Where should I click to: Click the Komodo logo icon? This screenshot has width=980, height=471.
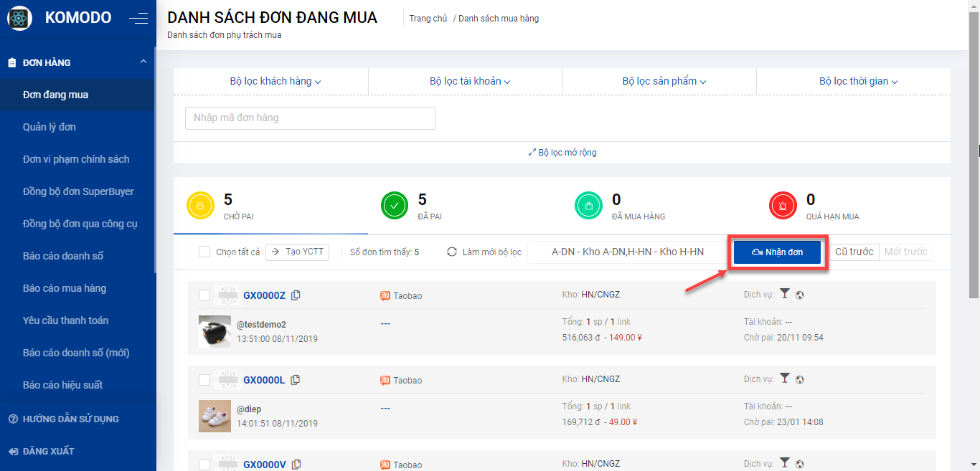coord(19,18)
